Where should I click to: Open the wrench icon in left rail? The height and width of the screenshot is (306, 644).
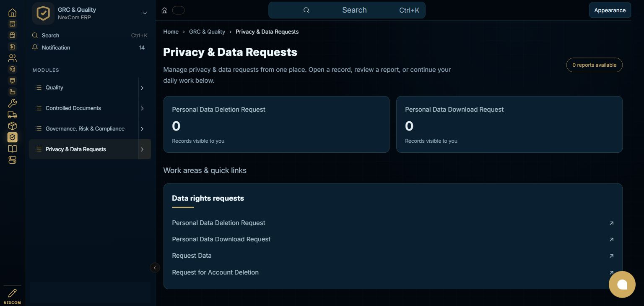click(x=13, y=103)
